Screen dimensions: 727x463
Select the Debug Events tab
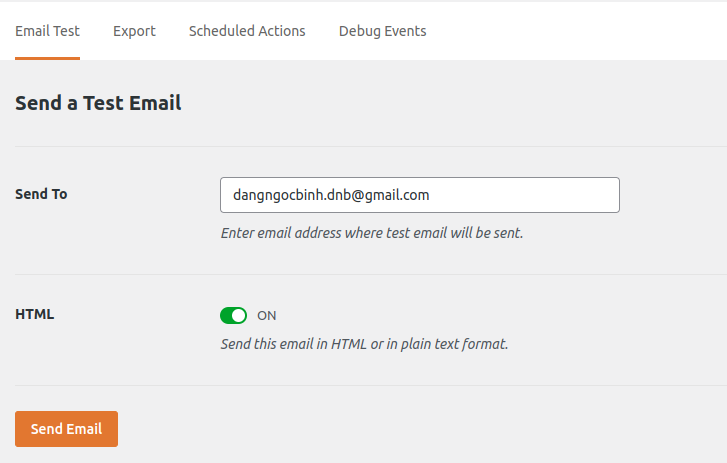tap(382, 31)
